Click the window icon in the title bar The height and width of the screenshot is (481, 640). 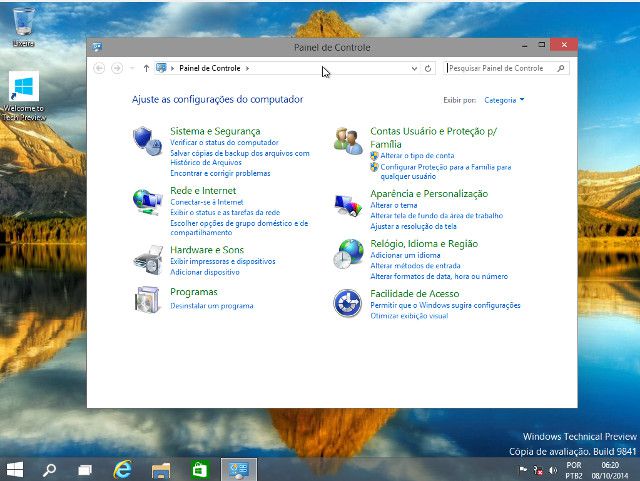97,47
